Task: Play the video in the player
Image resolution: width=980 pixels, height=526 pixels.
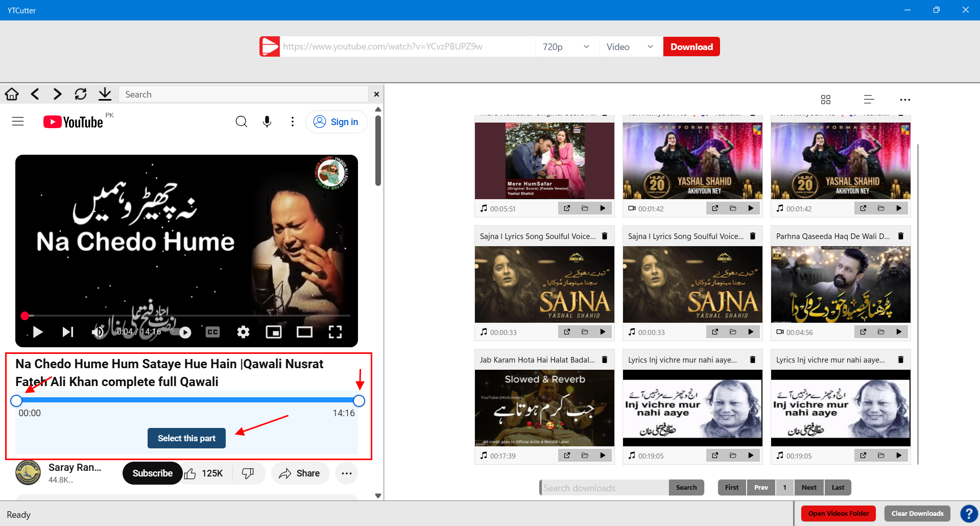Action: pos(37,332)
